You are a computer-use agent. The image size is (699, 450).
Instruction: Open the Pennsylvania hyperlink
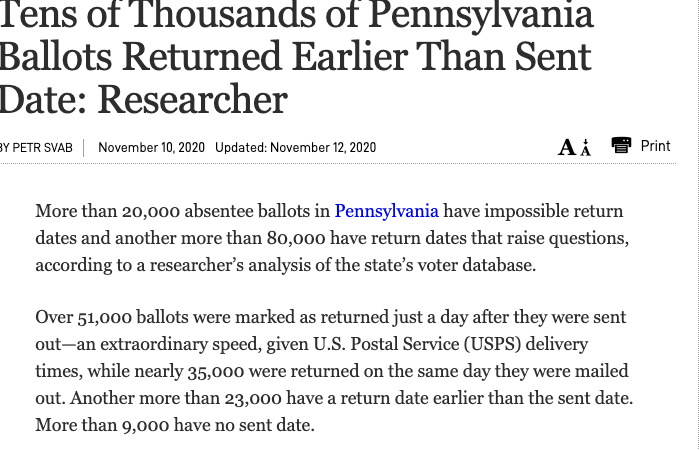click(387, 211)
